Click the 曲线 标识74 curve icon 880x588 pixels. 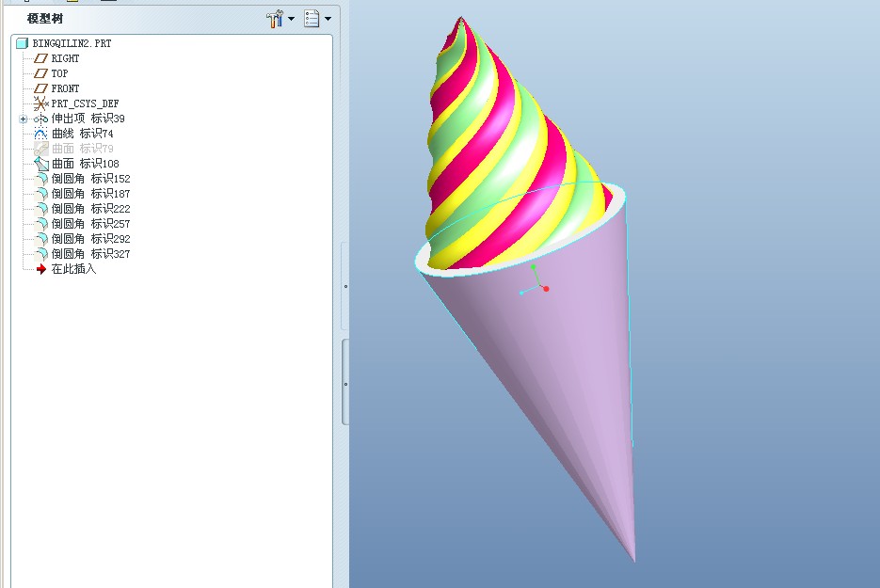point(41,134)
